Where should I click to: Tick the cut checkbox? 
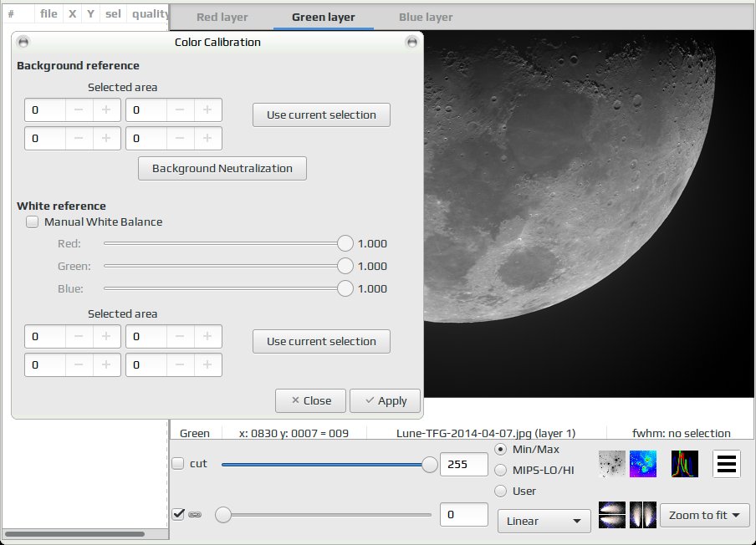[x=178, y=464]
